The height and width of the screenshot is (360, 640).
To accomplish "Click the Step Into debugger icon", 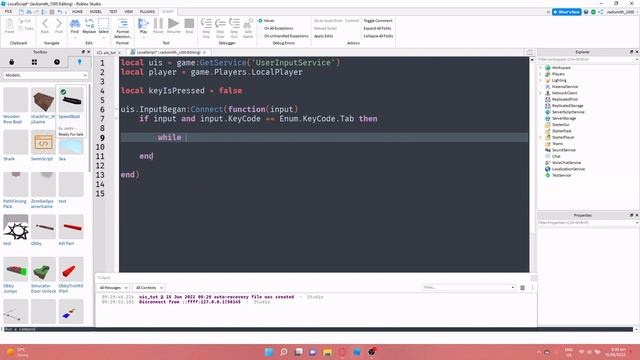I will tap(206, 23).
